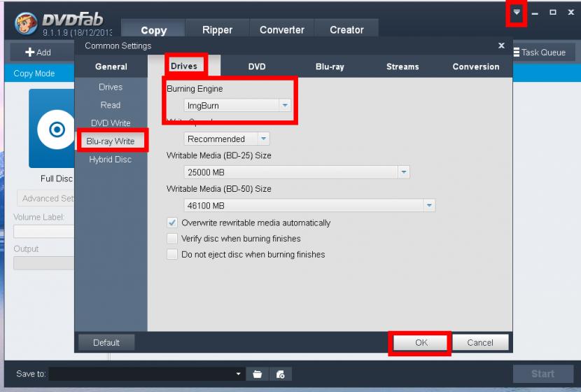Image resolution: width=581 pixels, height=392 pixels.
Task: Click the Full Disc mode disc icon
Action: pyautogui.click(x=52, y=129)
